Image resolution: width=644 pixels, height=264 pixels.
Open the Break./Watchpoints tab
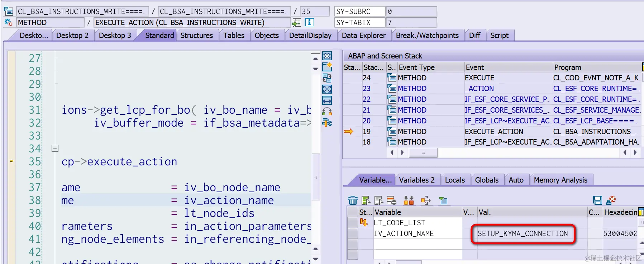pyautogui.click(x=427, y=36)
